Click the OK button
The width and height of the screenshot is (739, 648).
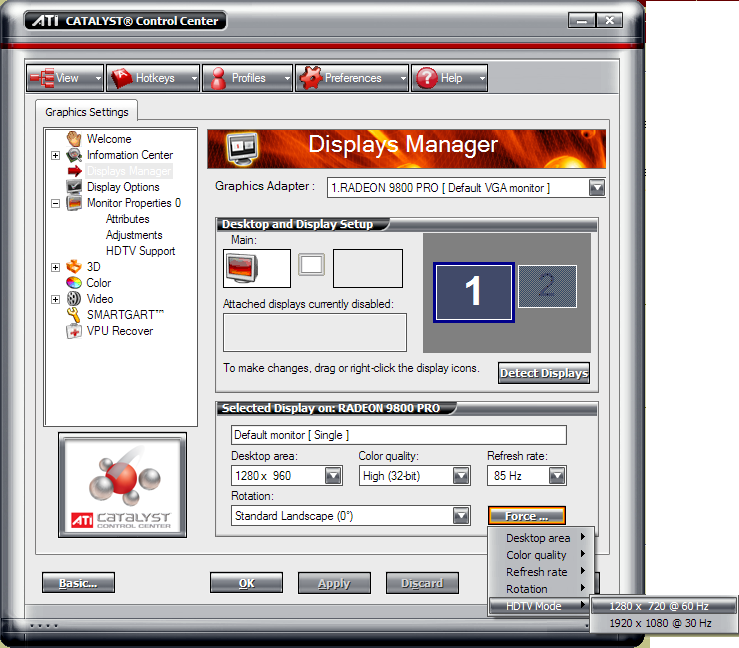[246, 582]
